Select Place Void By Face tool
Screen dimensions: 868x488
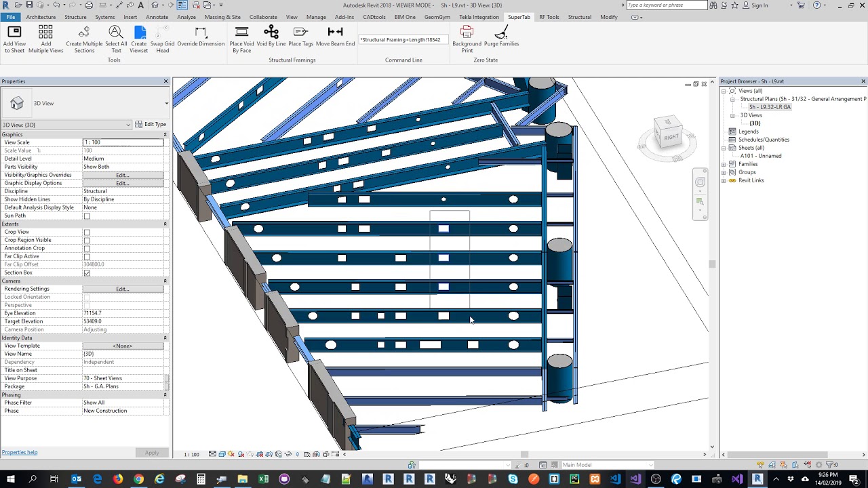point(241,39)
